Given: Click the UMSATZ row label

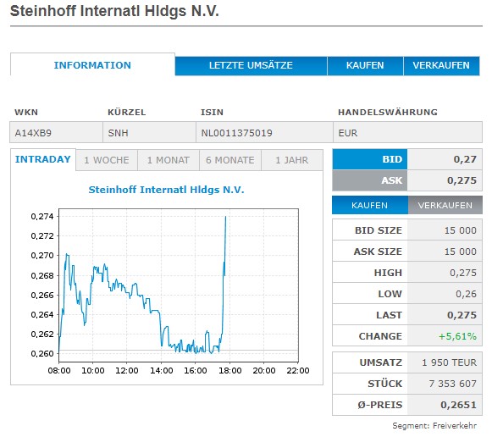Looking at the screenshot, I should pyautogui.click(x=381, y=362).
